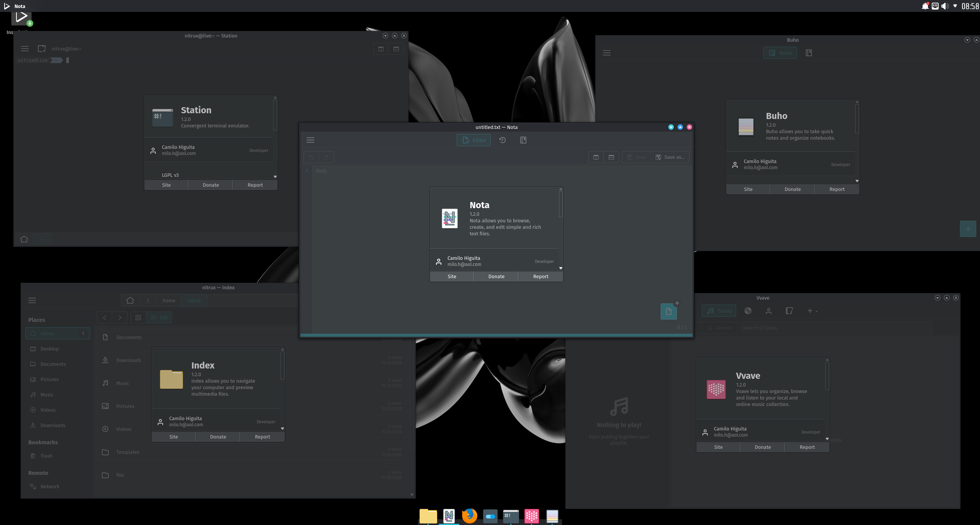Screen dimensions: 980x525
Task: Switch Index to List view
Action: coord(159,317)
